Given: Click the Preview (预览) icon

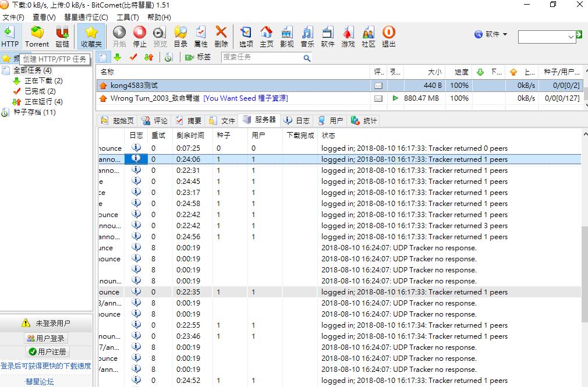Looking at the screenshot, I should 160,37.
